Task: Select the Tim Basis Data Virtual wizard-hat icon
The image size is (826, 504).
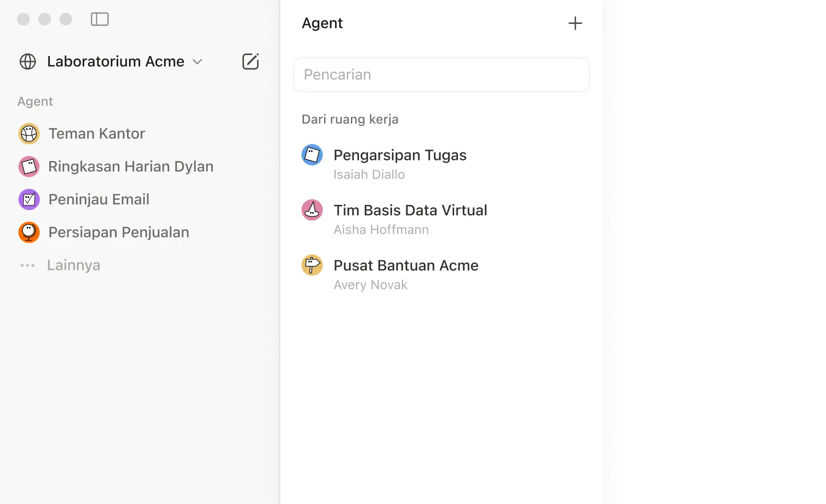Action: [312, 210]
